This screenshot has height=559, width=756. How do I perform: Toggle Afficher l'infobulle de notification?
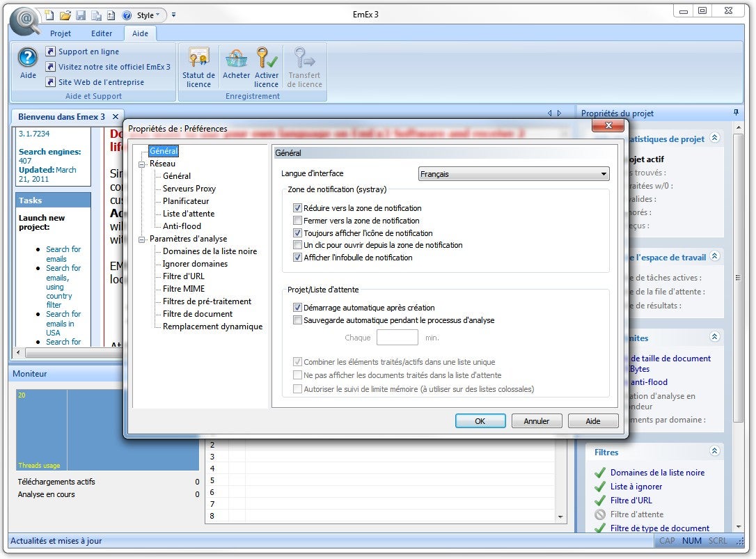pos(297,258)
